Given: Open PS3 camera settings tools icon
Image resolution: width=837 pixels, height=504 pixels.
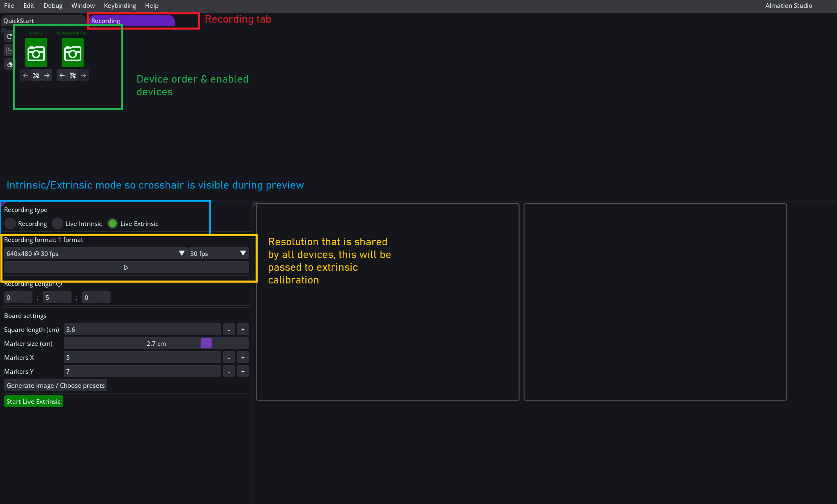Looking at the screenshot, I should pos(36,76).
